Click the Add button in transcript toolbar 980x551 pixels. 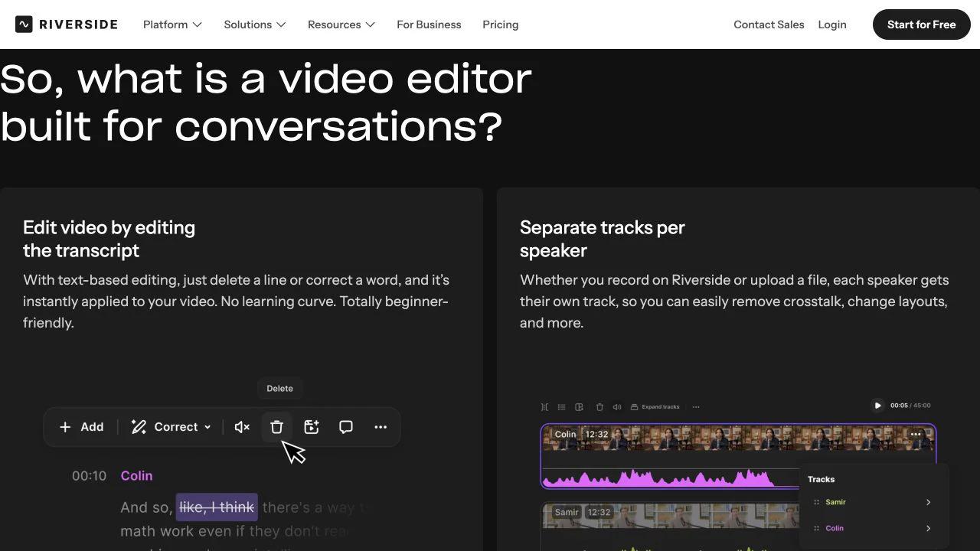pyautogui.click(x=81, y=427)
